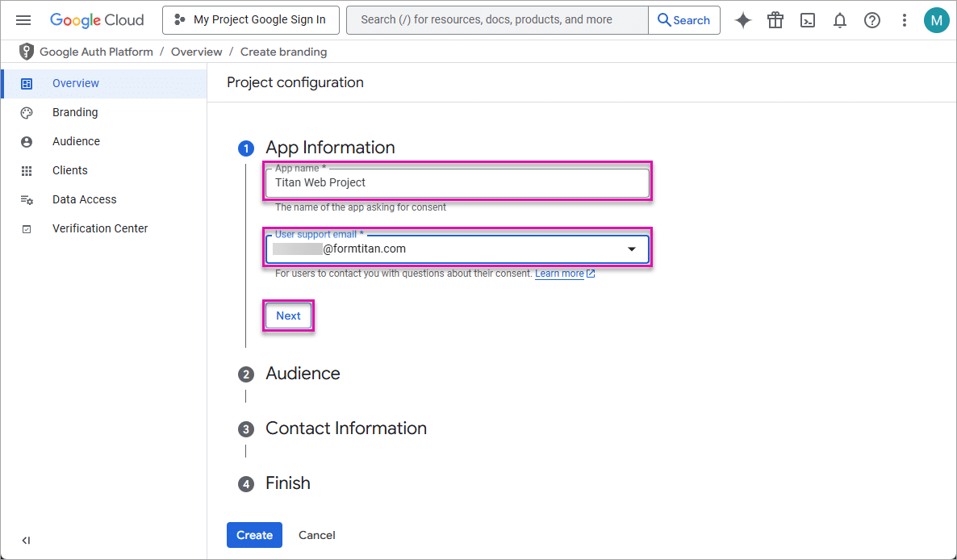Open the help question mark icon
This screenshot has height=560, width=957.
pos(872,20)
